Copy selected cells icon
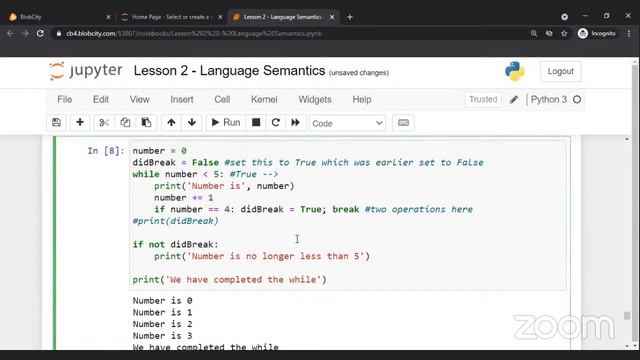This screenshot has height=360, width=640. [x=125, y=122]
